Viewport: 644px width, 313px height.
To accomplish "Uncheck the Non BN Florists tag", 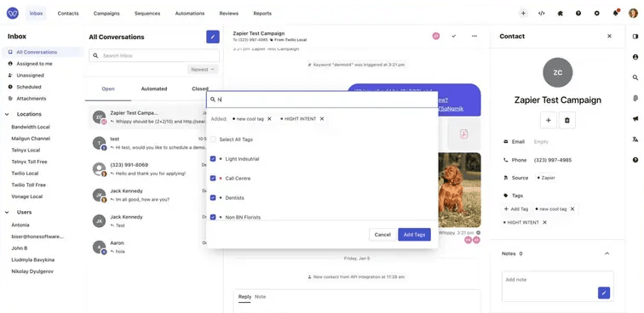I will pyautogui.click(x=213, y=217).
